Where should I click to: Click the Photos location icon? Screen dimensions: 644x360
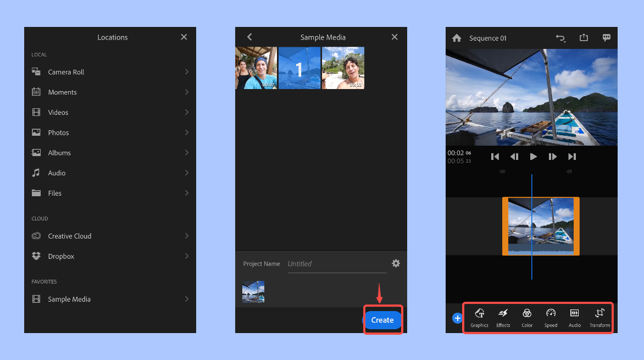point(36,132)
